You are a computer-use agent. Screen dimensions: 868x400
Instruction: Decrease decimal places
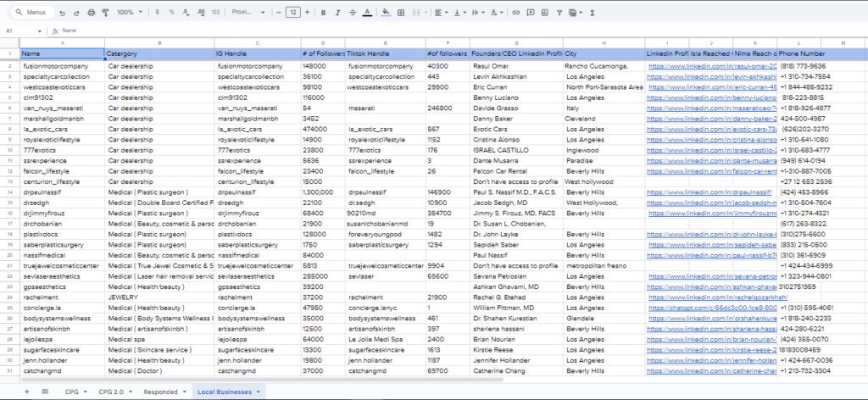[186, 12]
